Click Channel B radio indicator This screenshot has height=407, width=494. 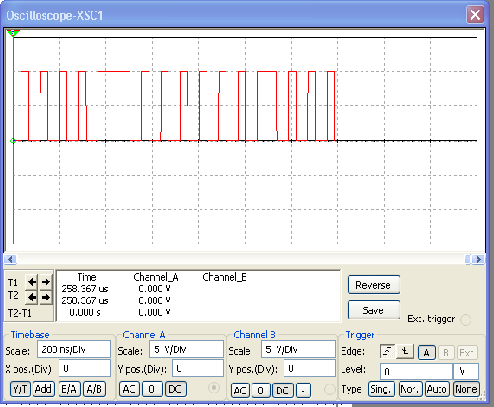tap(330, 389)
